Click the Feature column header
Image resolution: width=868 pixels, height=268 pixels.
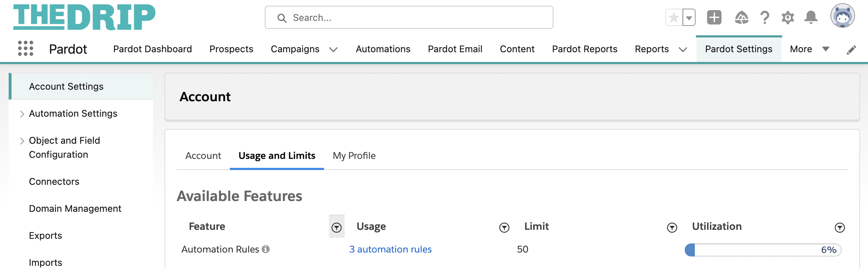207,226
